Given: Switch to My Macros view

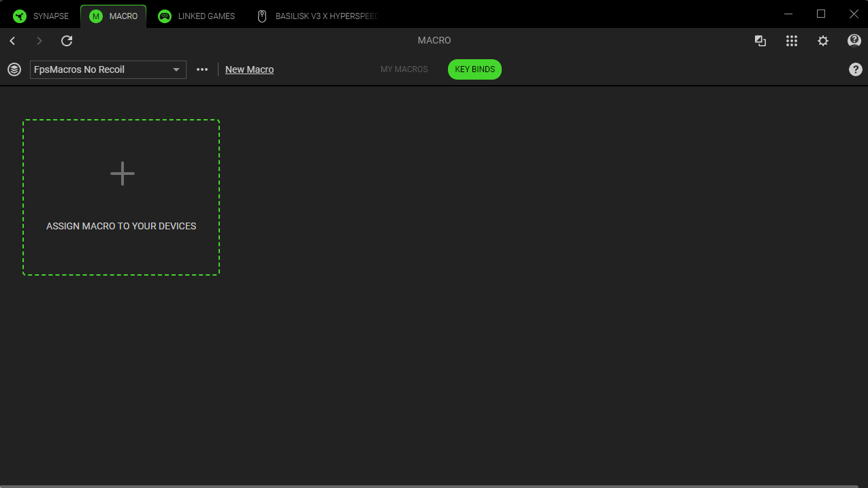Looking at the screenshot, I should click(404, 69).
